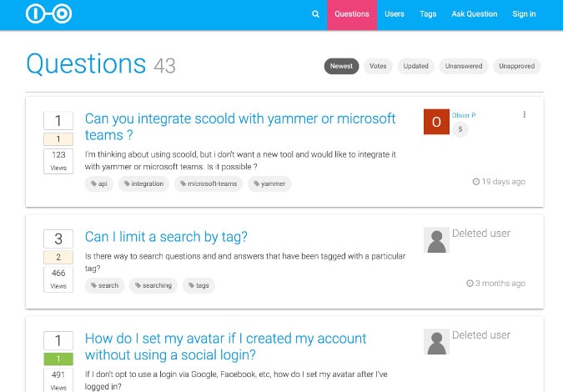Filter by Unanswered questions
The image size is (563, 392).
point(464,66)
